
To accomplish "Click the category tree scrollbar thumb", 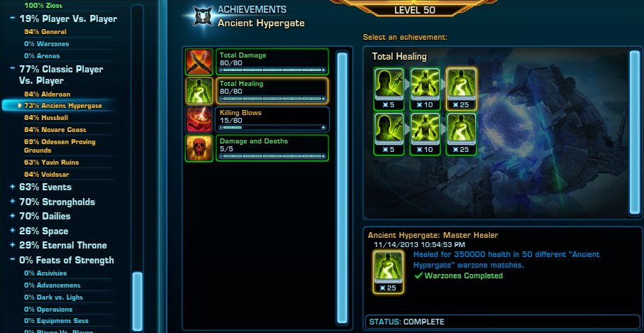I will (138, 302).
